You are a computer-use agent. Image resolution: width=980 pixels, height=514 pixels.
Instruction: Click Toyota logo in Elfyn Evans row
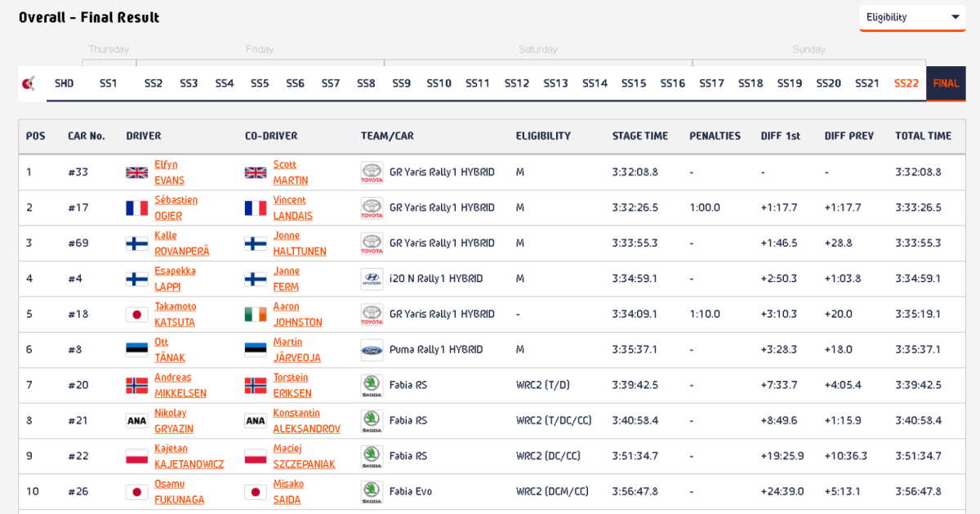pyautogui.click(x=372, y=172)
